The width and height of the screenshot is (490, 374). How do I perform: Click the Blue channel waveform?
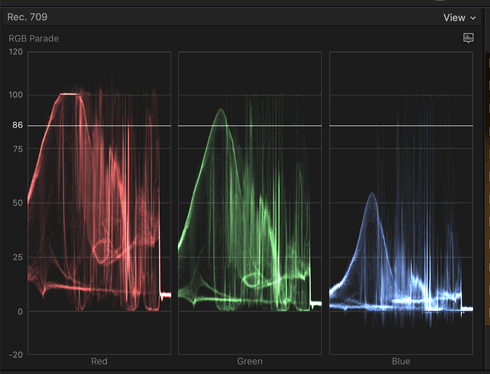pos(401,203)
